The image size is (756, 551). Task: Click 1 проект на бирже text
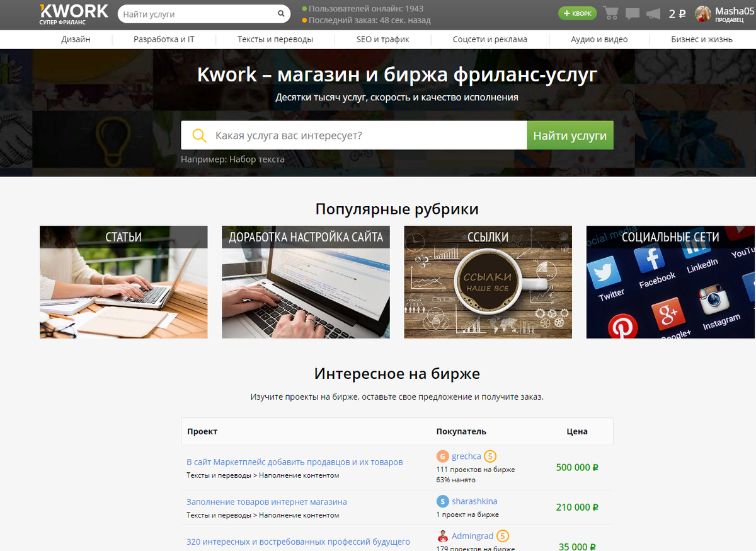pyautogui.click(x=467, y=515)
